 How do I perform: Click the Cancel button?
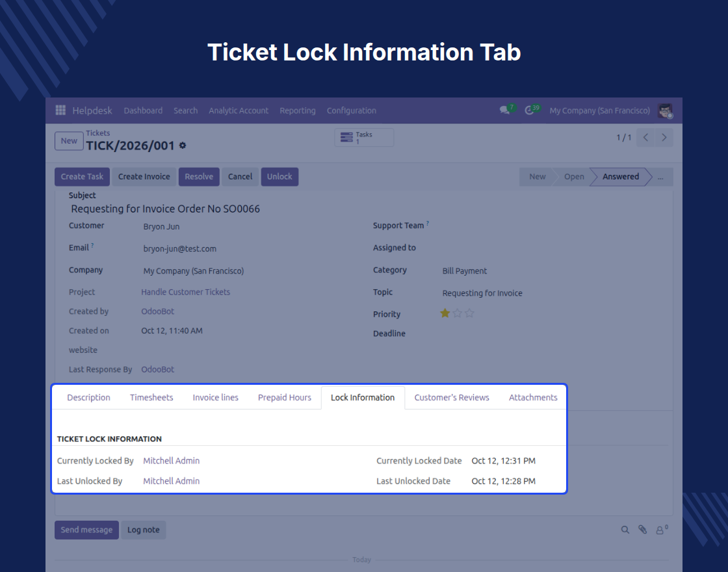[240, 177]
